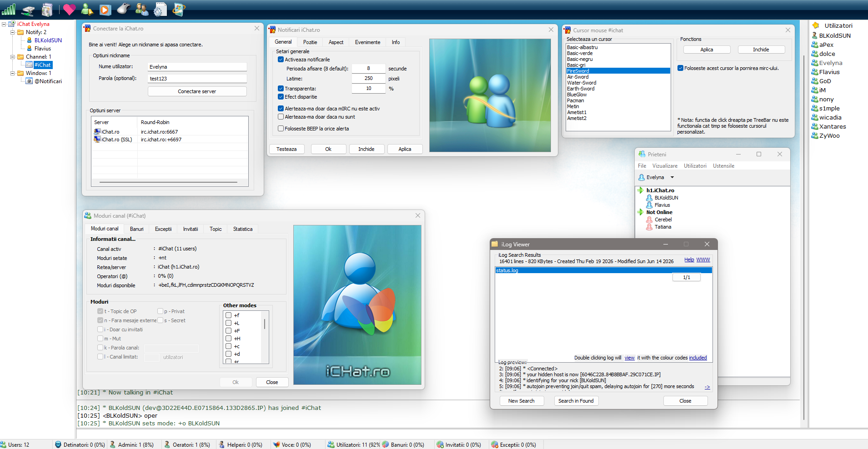Check the +f box in Other modes

click(x=229, y=315)
